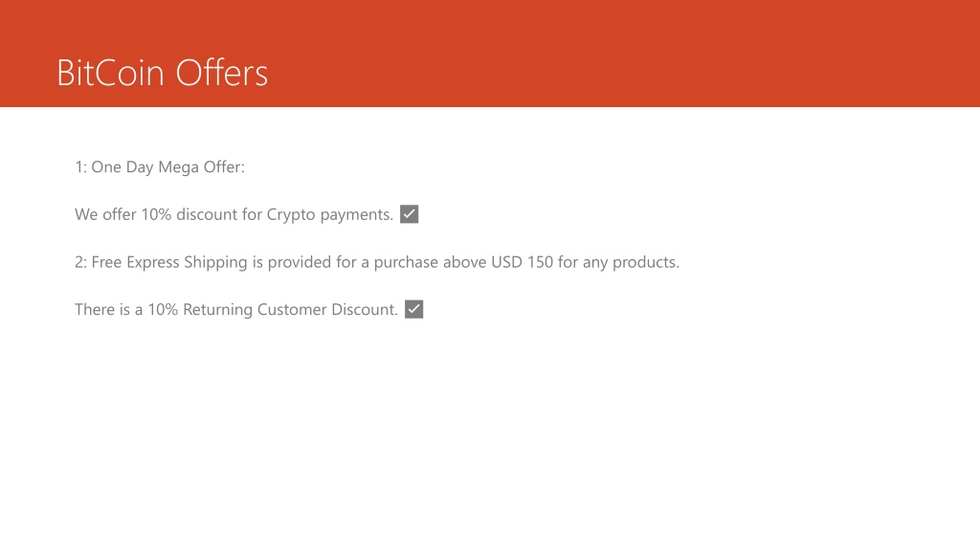Click the word BitCoin in the title
980x551 pixels.
pos(111,73)
